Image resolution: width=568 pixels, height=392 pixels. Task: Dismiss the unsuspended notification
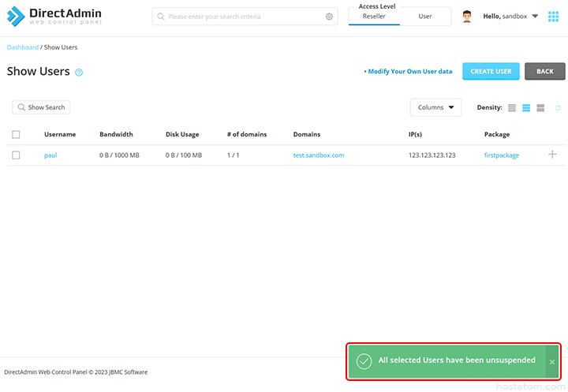click(552, 361)
